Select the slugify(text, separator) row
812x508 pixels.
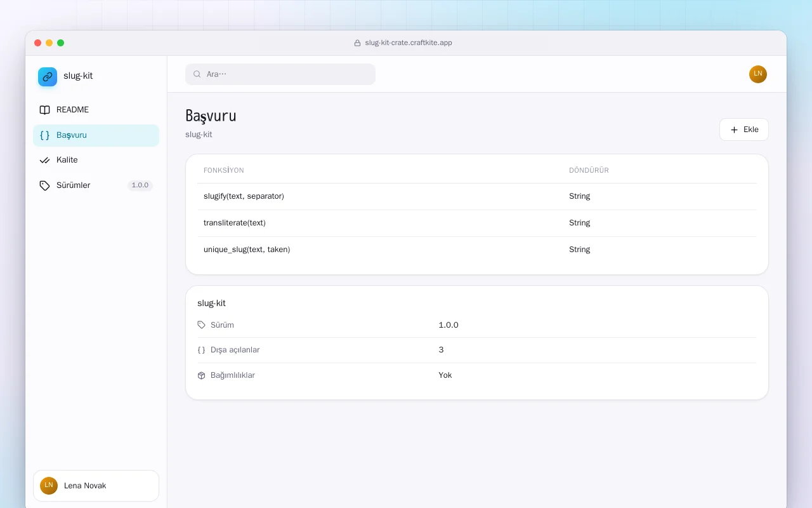[x=477, y=196]
